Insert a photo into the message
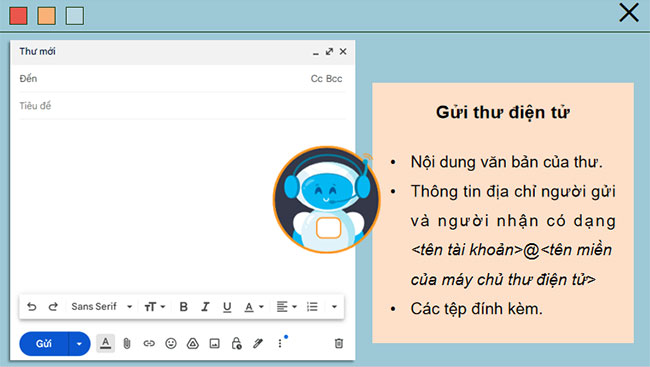Screen dimensions: 650x367 [214, 343]
